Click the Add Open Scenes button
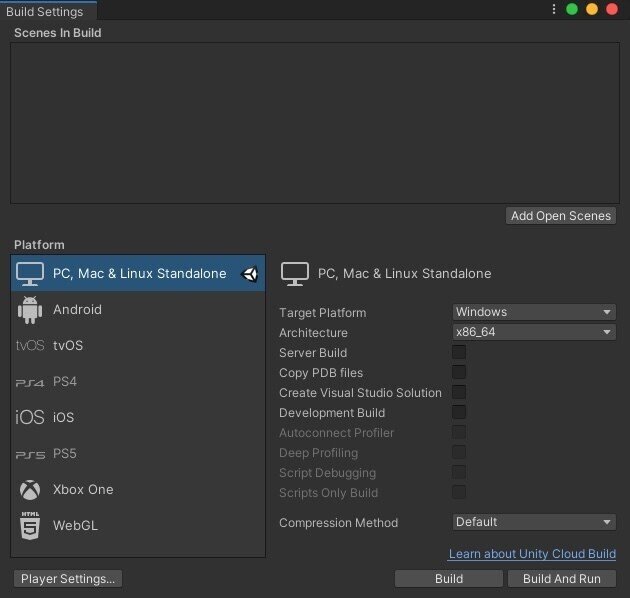The height and width of the screenshot is (598, 630). click(x=561, y=216)
